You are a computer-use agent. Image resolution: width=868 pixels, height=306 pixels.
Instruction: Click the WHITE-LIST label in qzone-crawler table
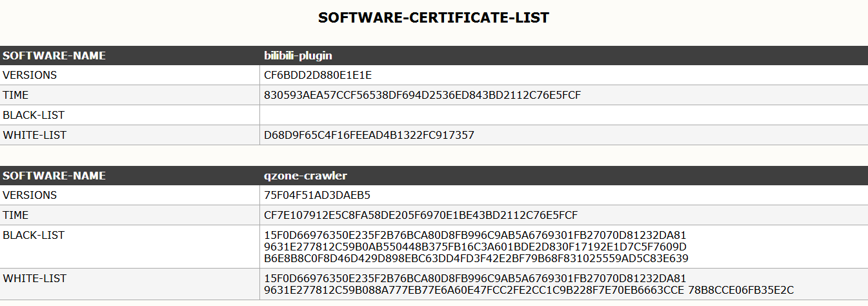pos(35,278)
